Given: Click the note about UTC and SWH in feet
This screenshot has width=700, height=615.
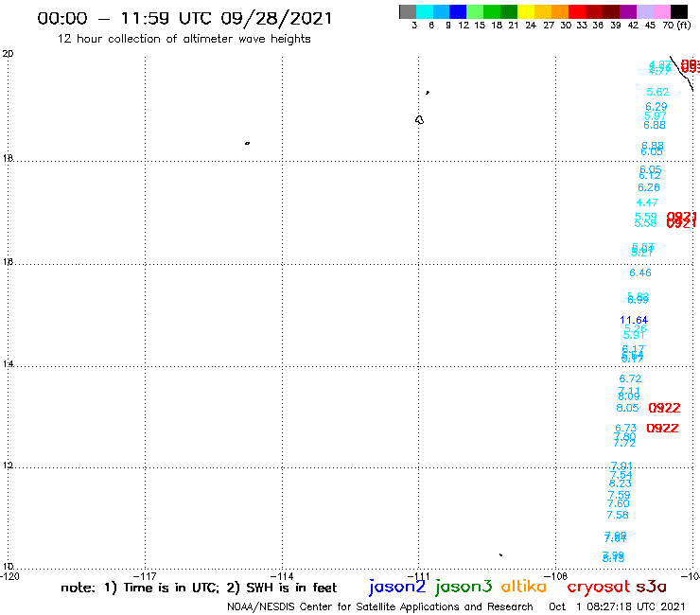Looking at the screenshot, I should [199, 588].
